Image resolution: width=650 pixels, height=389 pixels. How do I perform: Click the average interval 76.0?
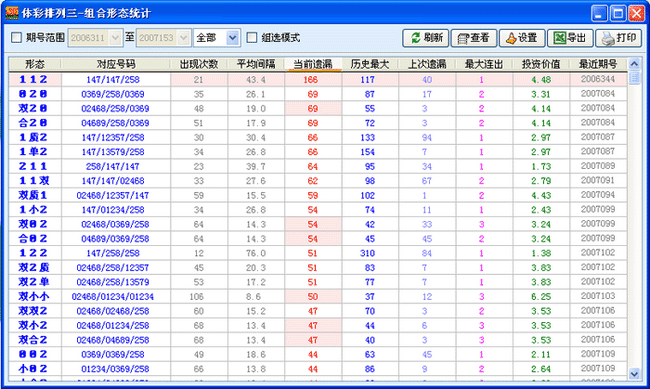click(x=255, y=253)
